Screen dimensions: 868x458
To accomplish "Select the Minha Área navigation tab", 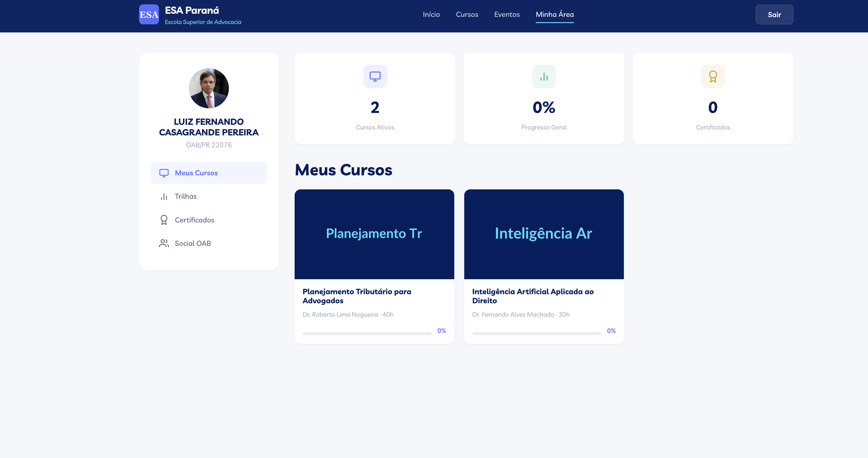I will point(554,14).
